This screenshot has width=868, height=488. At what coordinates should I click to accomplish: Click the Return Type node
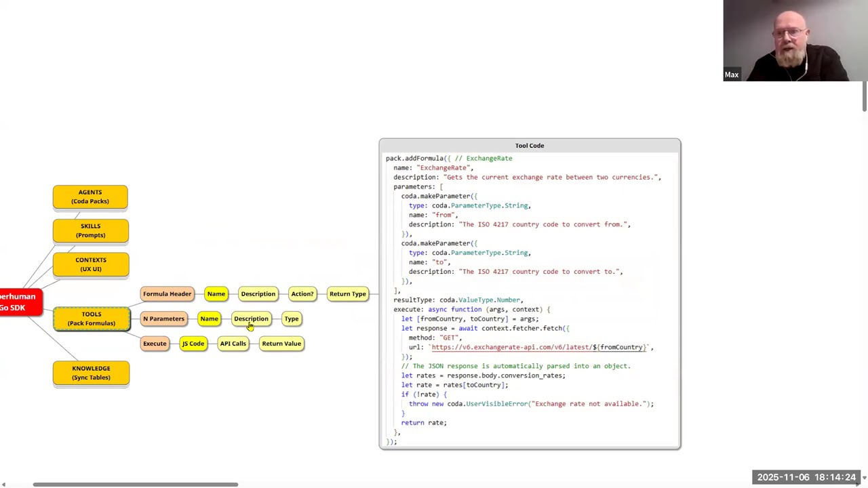tap(347, 294)
